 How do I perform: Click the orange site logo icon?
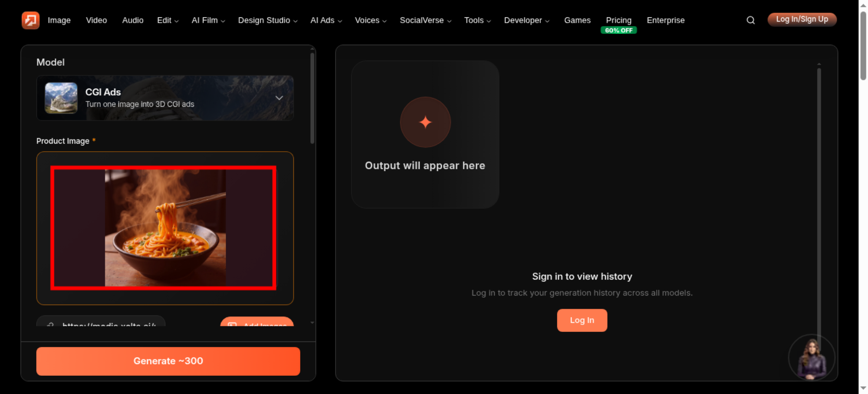click(x=30, y=20)
